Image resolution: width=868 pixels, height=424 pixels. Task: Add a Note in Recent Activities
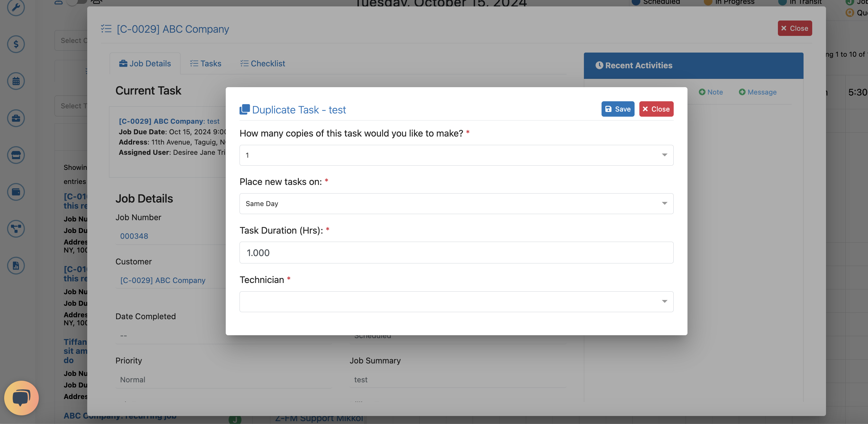point(711,92)
